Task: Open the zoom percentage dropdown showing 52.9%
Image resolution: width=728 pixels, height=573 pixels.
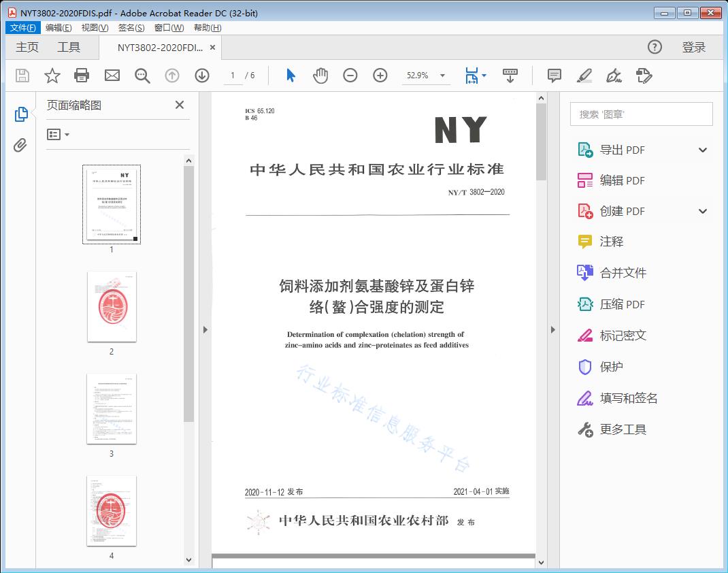Action: [426, 76]
